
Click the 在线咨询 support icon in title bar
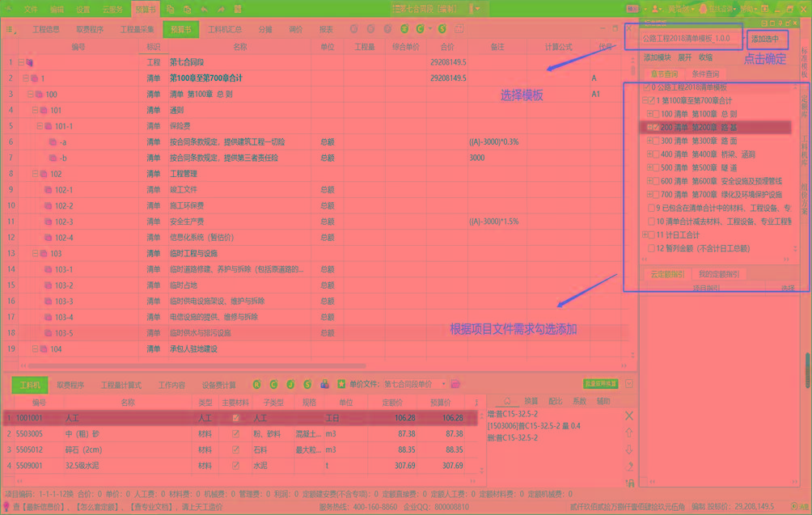704,9
